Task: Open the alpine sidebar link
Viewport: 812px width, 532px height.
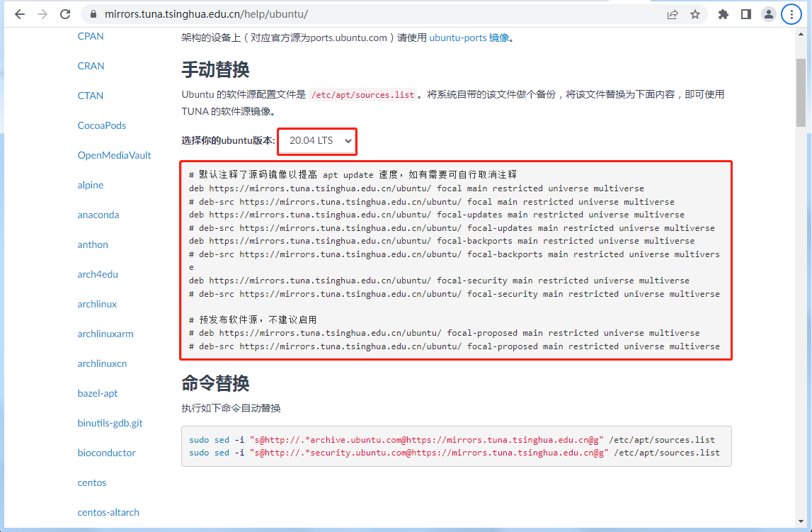Action: coord(91,185)
